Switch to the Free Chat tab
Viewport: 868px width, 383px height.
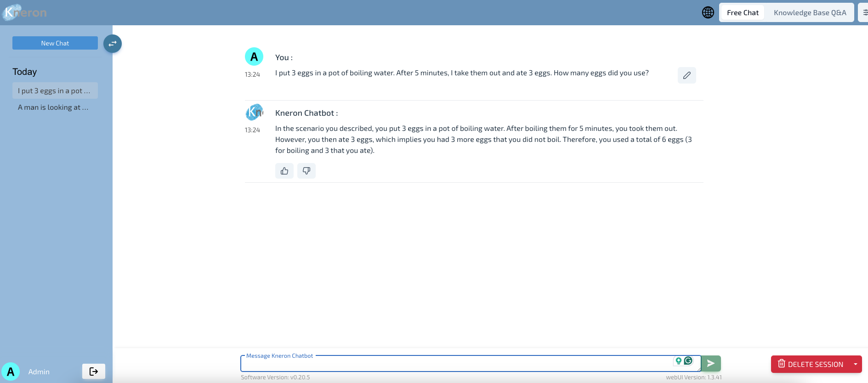click(743, 12)
